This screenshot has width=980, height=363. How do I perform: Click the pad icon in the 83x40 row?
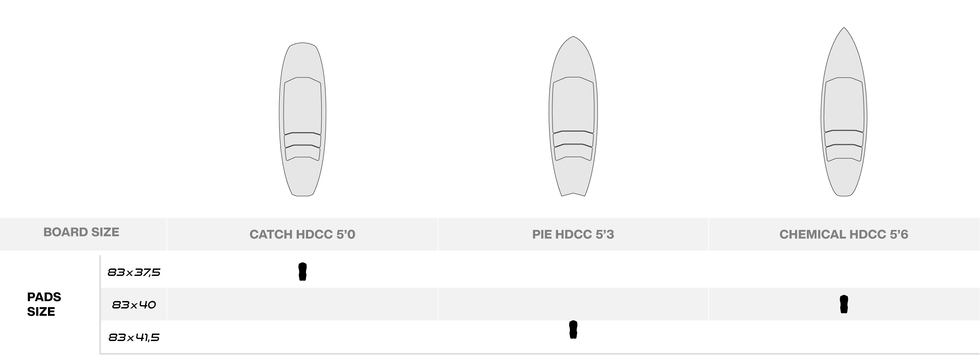tap(844, 304)
